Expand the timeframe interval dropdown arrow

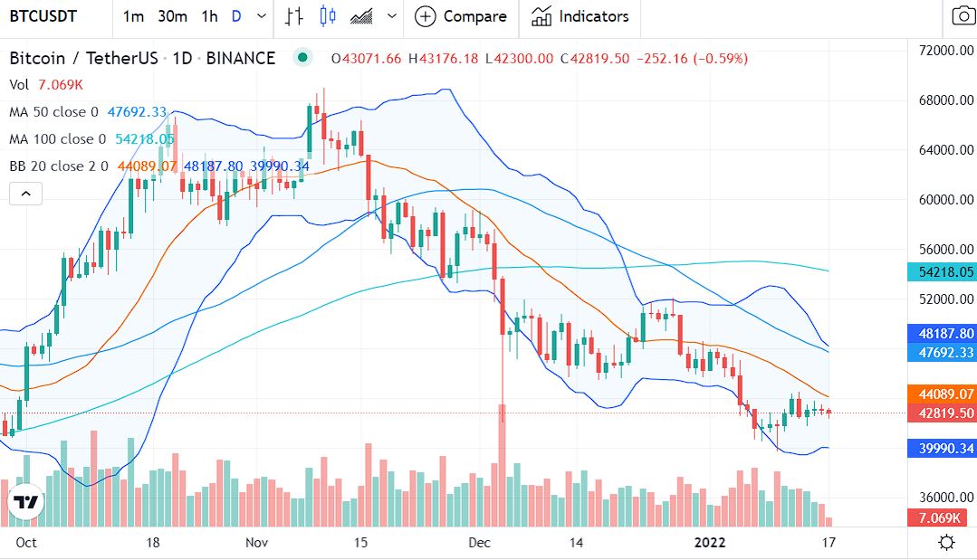click(262, 16)
